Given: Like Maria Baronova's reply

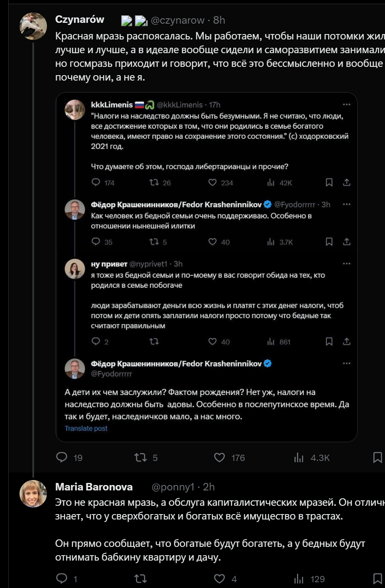Looking at the screenshot, I should click(219, 578).
